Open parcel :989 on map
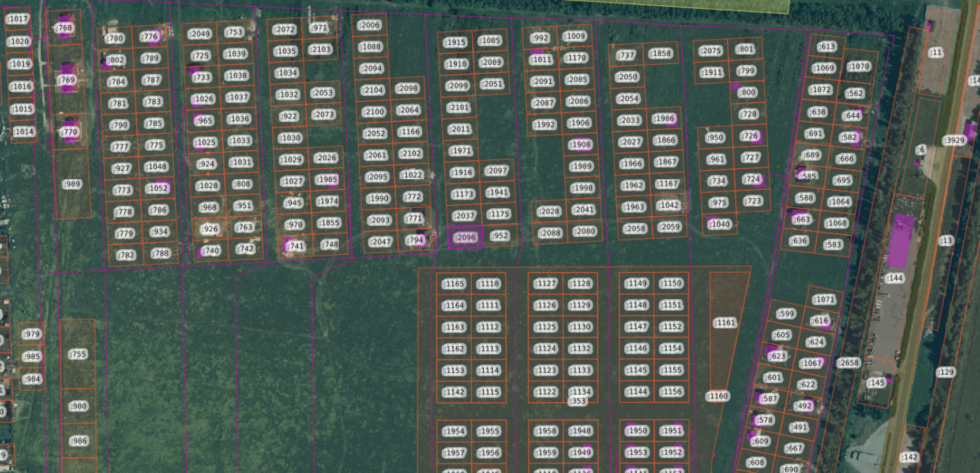This screenshot has width=980, height=473. 72,184
